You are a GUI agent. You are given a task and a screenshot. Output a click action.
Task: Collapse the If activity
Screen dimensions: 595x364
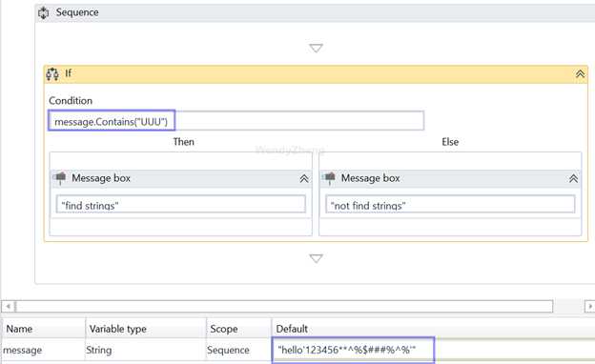pos(580,74)
